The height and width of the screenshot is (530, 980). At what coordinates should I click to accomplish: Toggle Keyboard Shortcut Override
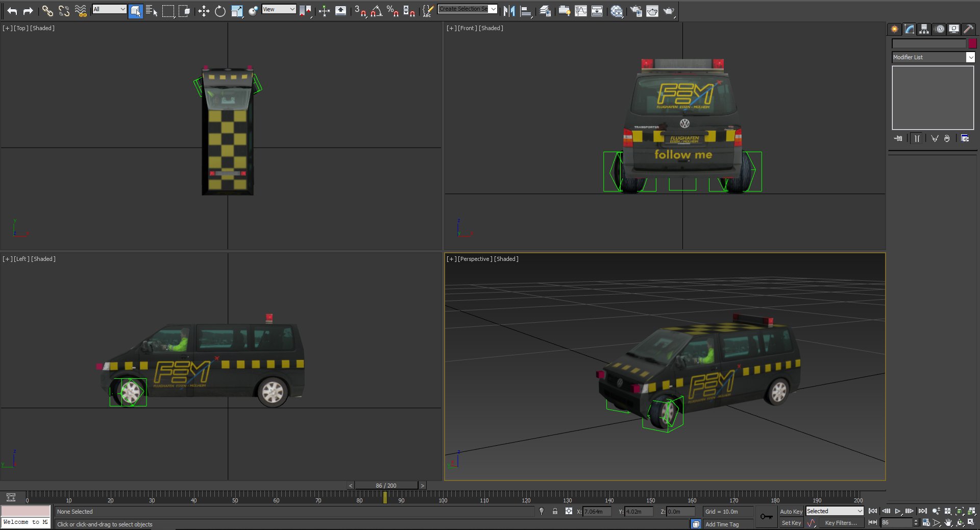(x=340, y=11)
